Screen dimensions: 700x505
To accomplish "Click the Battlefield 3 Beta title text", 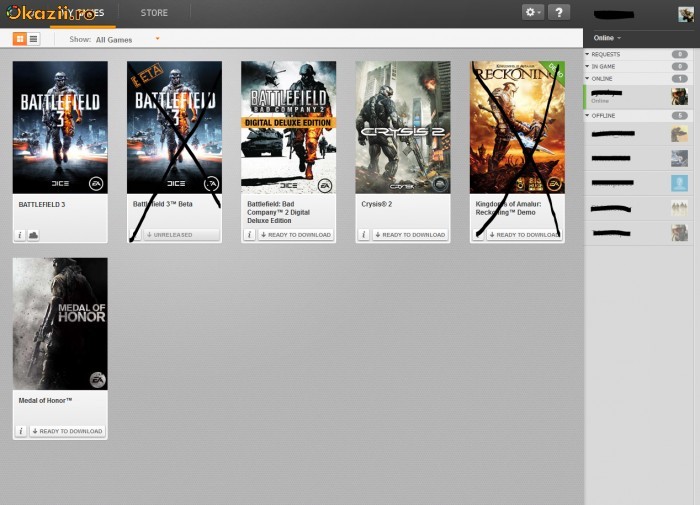I will tap(162, 204).
